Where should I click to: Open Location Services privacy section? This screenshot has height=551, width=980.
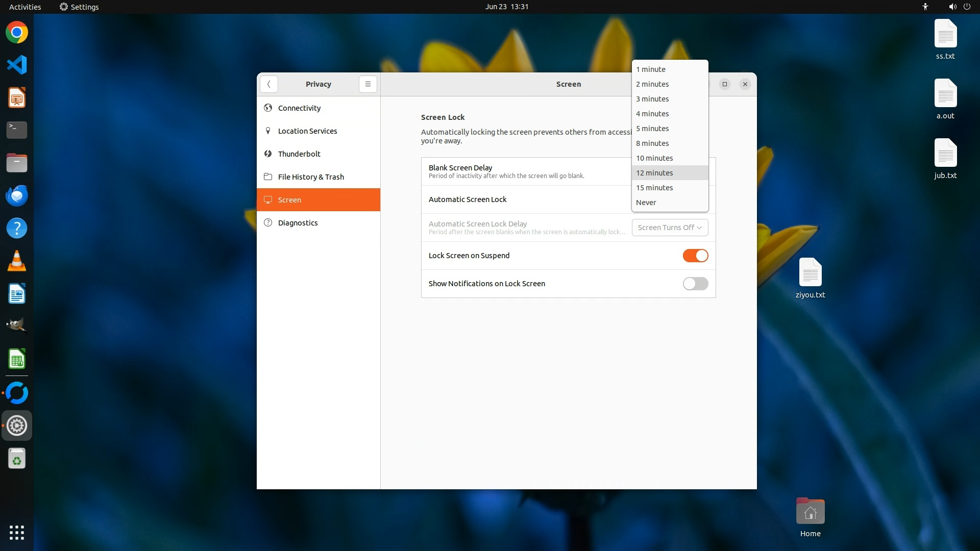point(307,131)
